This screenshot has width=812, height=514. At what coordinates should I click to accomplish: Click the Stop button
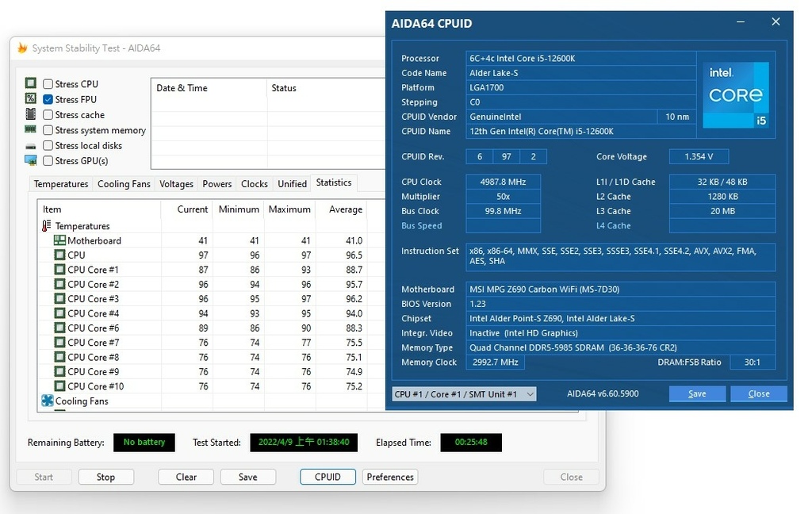point(105,477)
